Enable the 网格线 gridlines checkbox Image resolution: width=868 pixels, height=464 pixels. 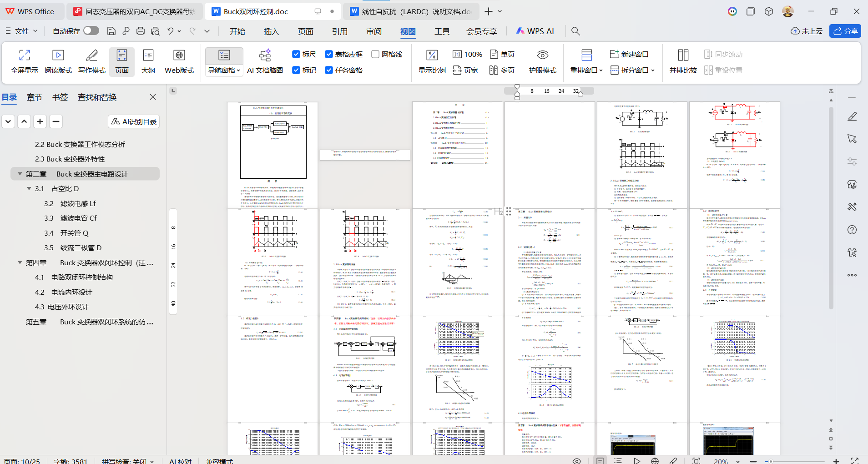pyautogui.click(x=375, y=54)
